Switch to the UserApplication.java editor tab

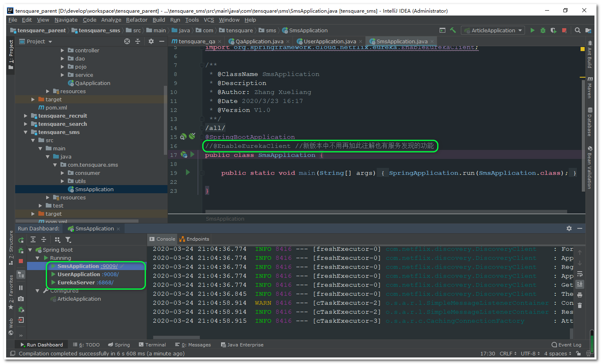[x=329, y=41]
